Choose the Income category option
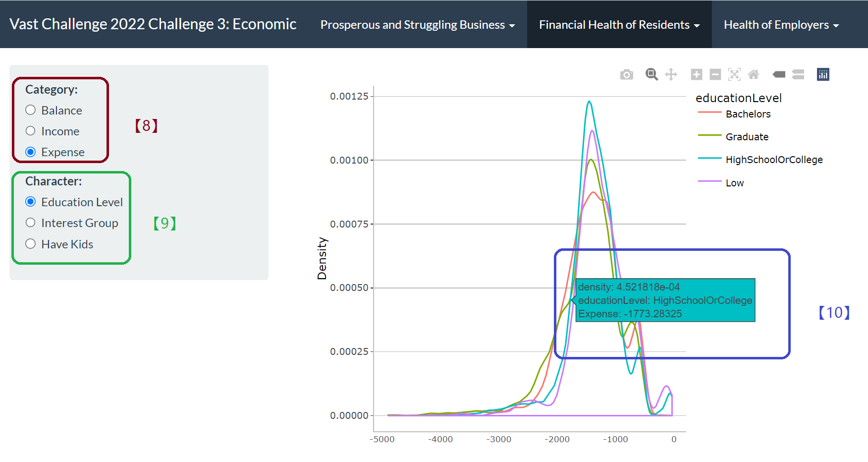The image size is (868, 462). [31, 131]
